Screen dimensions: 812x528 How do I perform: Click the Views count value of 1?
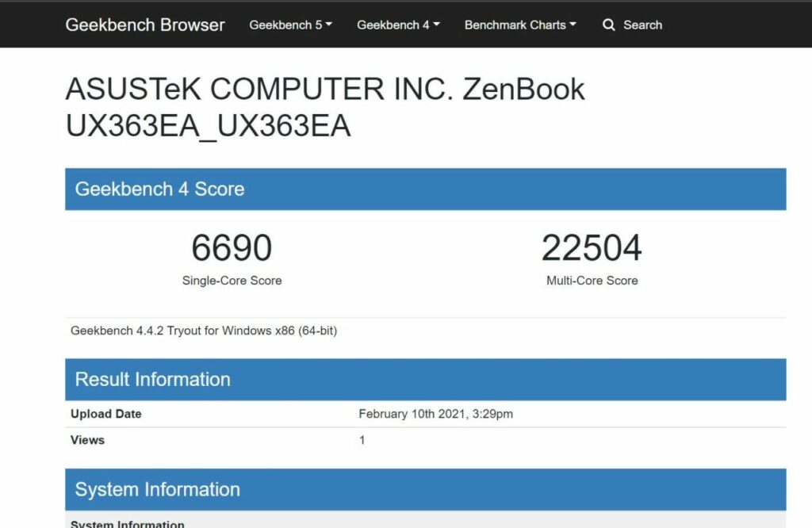362,440
